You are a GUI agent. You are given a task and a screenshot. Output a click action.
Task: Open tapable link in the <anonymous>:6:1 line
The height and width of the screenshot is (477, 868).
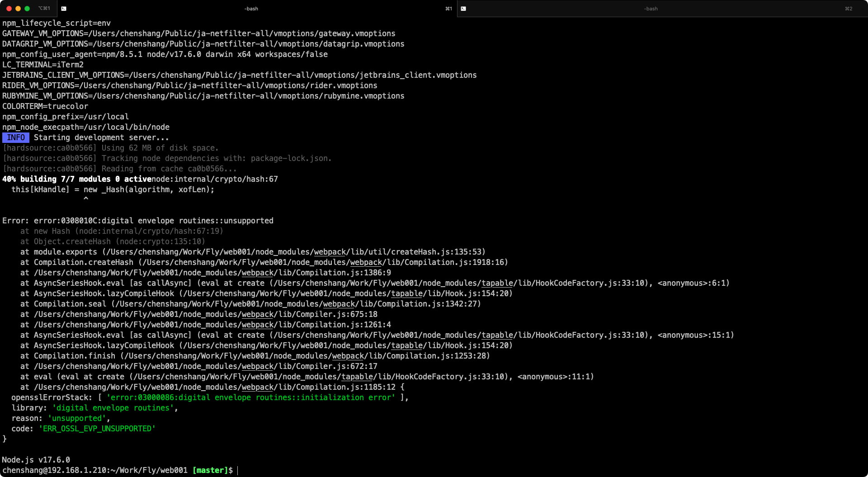click(497, 283)
